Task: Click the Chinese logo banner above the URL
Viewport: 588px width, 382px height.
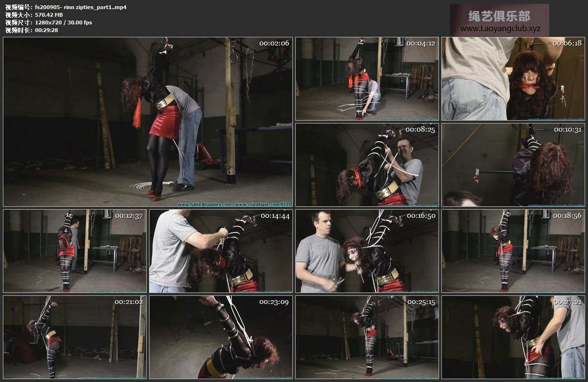Action: pyautogui.click(x=499, y=16)
